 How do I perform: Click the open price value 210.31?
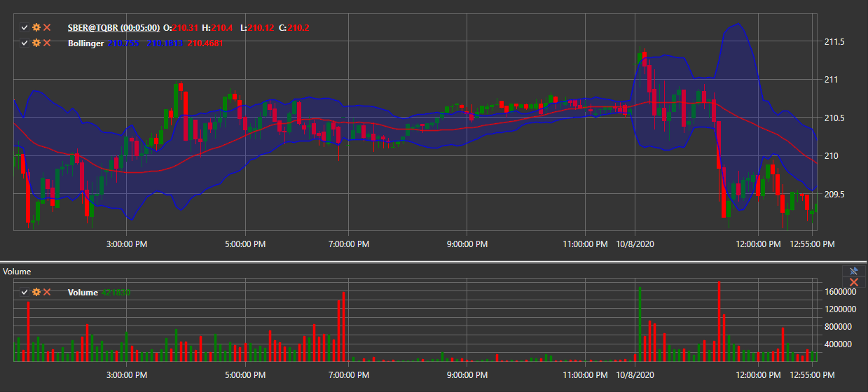(x=186, y=28)
